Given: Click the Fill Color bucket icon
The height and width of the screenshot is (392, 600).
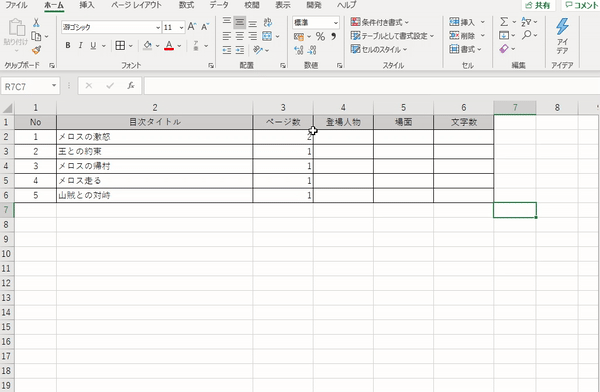Looking at the screenshot, I should (147, 46).
